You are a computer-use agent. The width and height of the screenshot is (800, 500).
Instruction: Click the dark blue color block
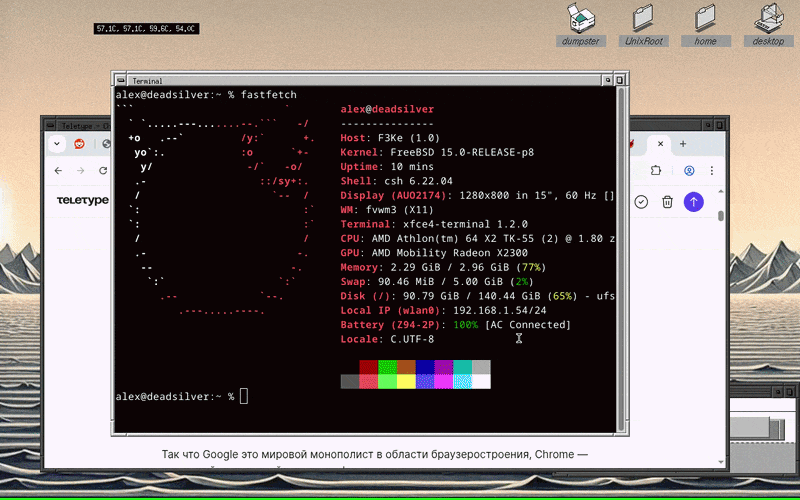click(x=425, y=367)
